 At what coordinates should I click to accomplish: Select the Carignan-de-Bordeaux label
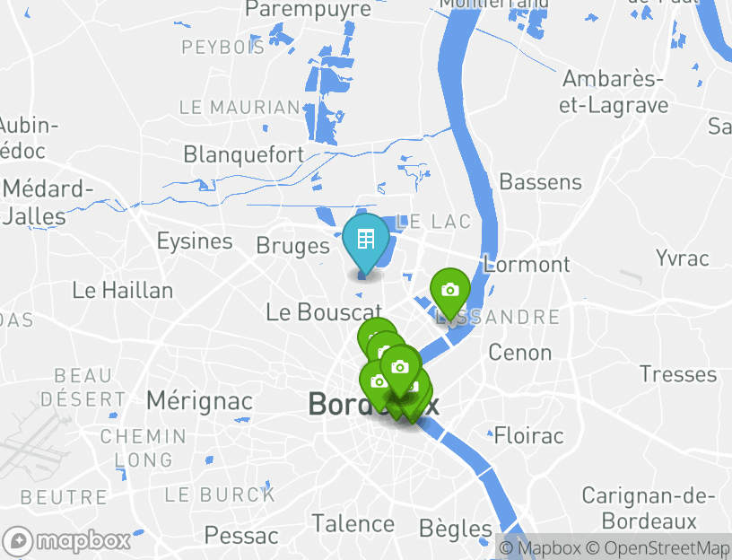coord(649,509)
